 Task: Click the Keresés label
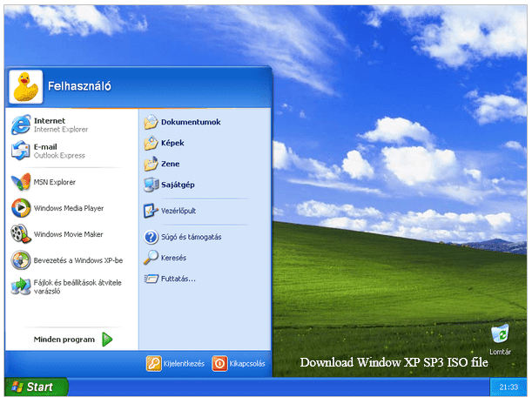(173, 258)
